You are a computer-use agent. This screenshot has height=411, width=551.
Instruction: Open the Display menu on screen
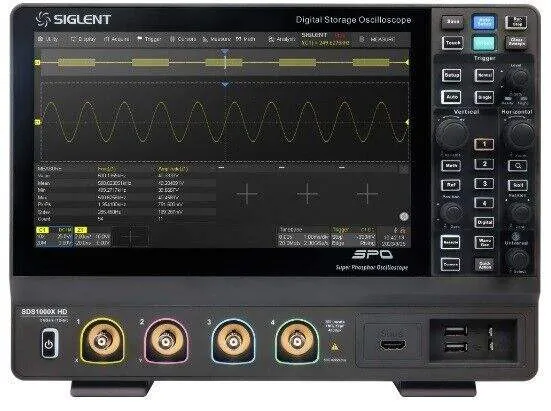point(83,40)
